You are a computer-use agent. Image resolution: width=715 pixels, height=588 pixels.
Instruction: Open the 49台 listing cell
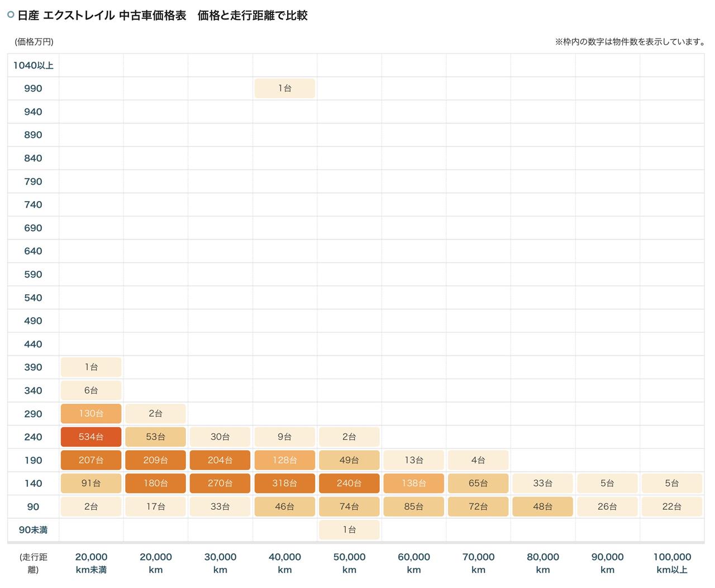click(349, 460)
